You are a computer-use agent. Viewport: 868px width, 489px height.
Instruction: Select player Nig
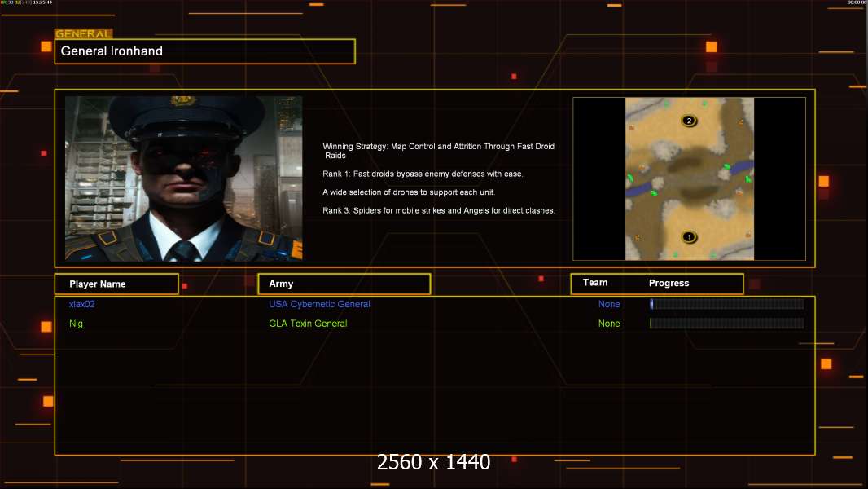click(x=76, y=324)
